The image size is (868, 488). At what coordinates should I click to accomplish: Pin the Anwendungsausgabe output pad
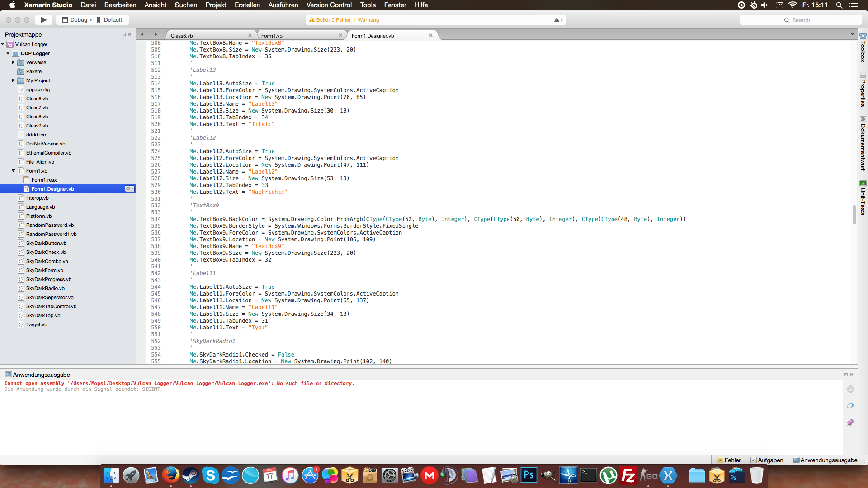pyautogui.click(x=850, y=422)
